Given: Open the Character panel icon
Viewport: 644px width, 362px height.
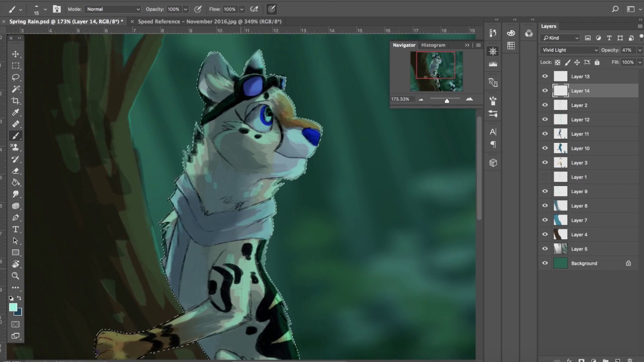Looking at the screenshot, I should click(493, 132).
